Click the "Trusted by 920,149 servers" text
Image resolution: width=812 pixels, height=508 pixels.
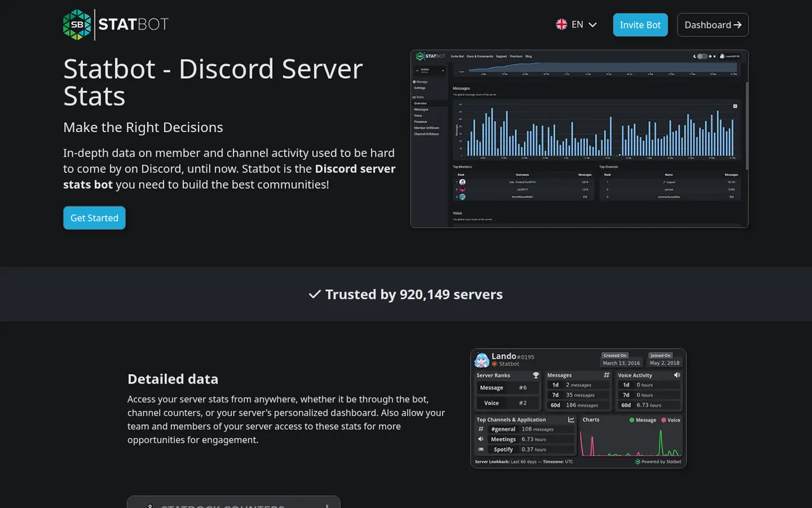pyautogui.click(x=414, y=294)
